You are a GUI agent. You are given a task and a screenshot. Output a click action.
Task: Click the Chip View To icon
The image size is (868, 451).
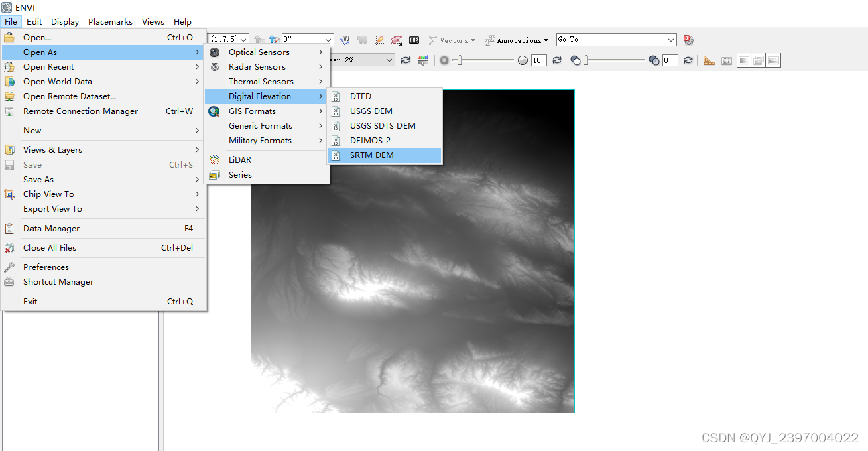[9, 194]
